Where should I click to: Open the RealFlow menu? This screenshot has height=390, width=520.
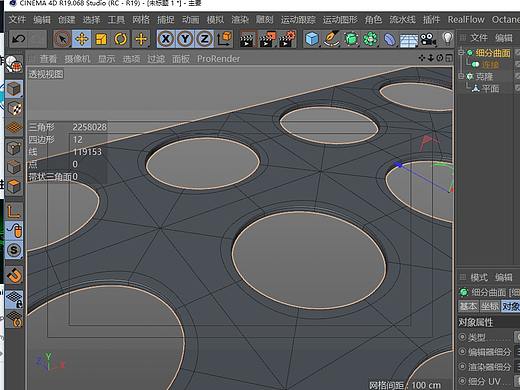tap(466, 20)
